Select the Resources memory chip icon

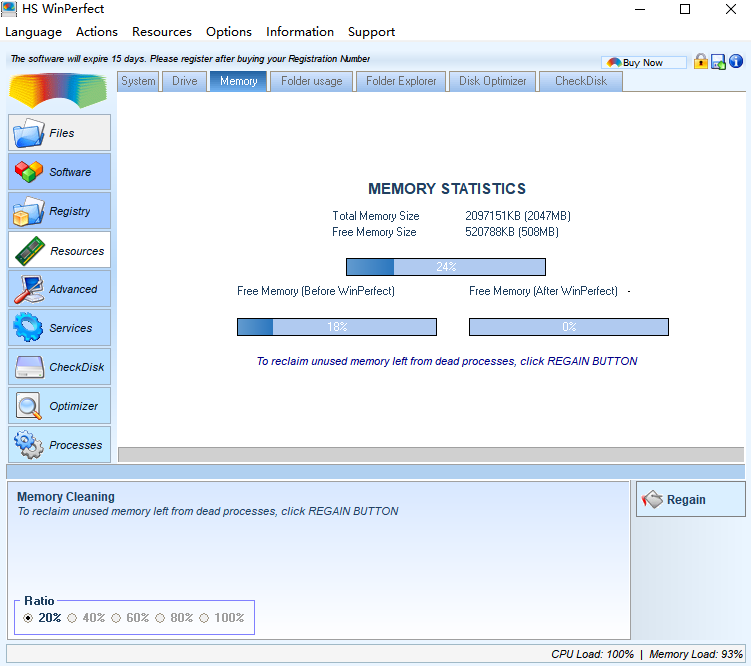point(30,250)
